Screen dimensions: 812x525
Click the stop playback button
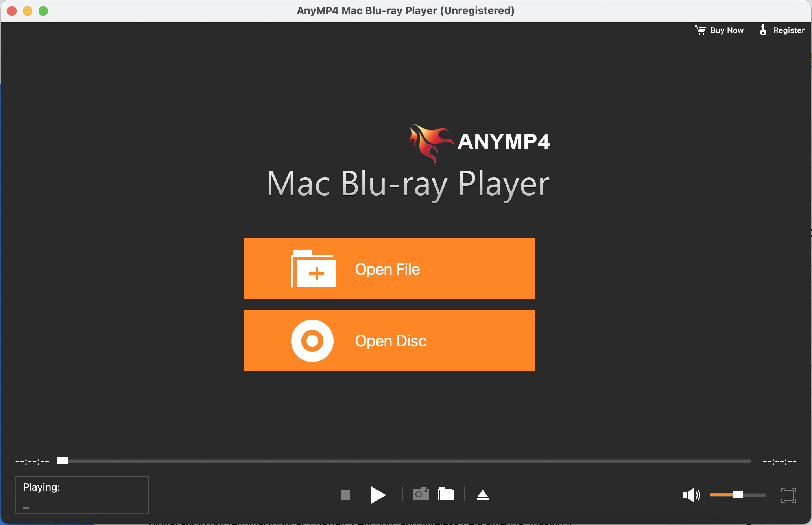point(345,495)
